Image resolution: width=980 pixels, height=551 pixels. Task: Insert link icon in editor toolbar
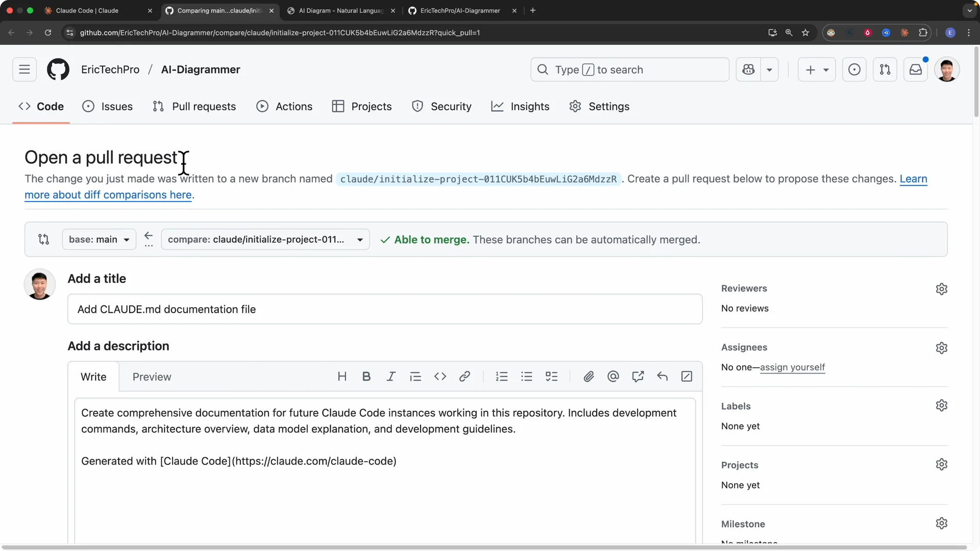464,377
